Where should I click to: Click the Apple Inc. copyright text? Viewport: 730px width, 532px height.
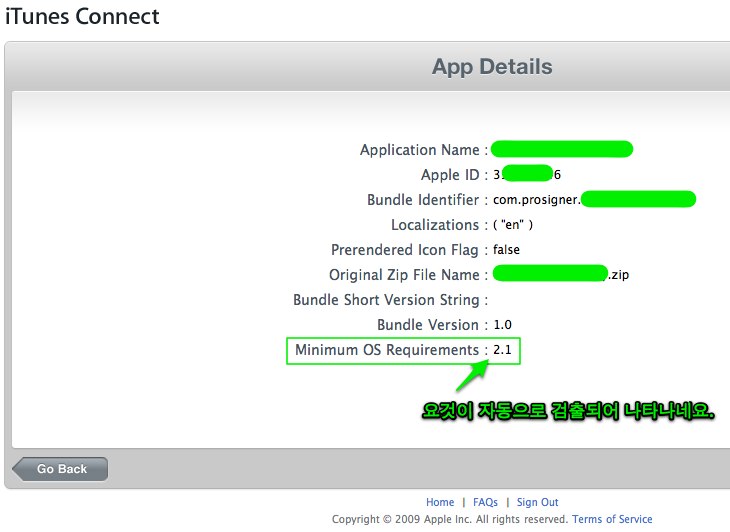point(450,519)
